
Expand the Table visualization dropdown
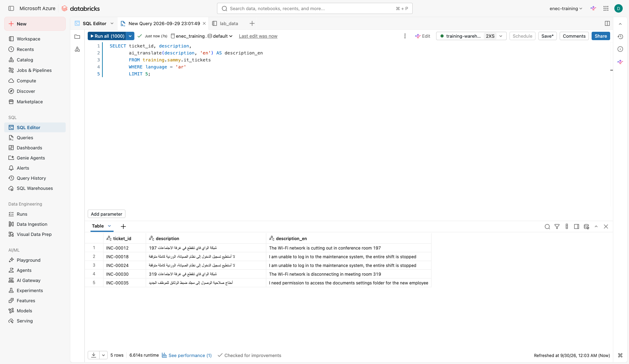click(109, 226)
